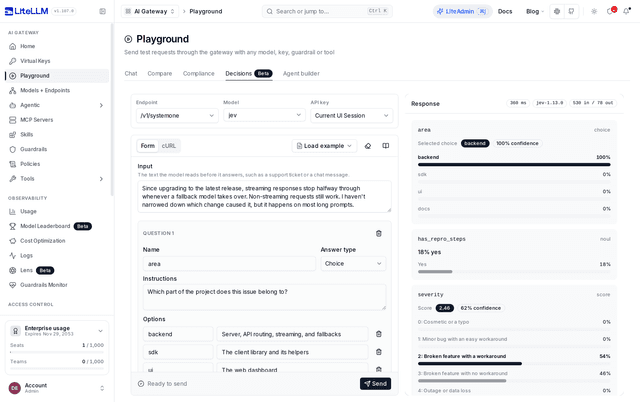Expand Agentic sidebar group

click(57, 105)
